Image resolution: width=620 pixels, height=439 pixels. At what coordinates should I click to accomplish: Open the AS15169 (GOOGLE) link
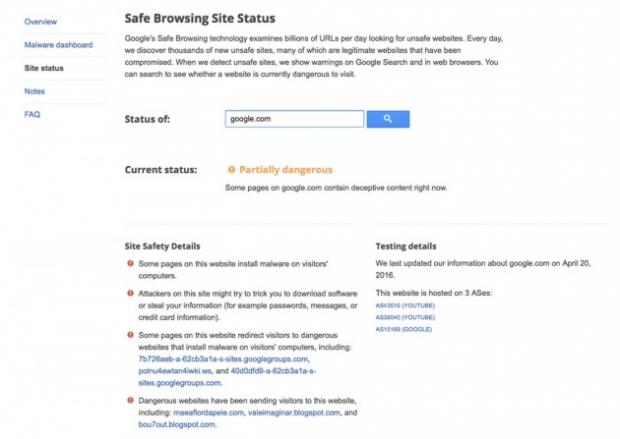click(x=402, y=328)
